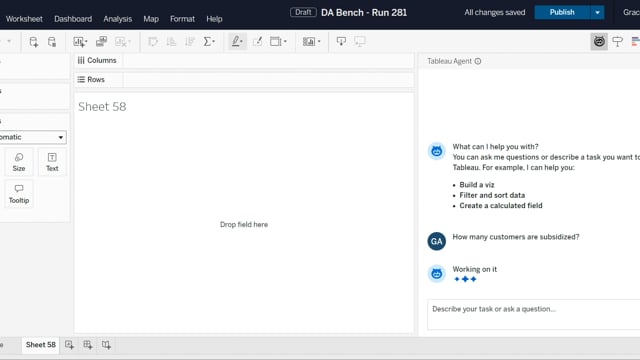Viewport: 640px width, 360px height.
Task: Open the Help menu
Action: [x=214, y=19]
